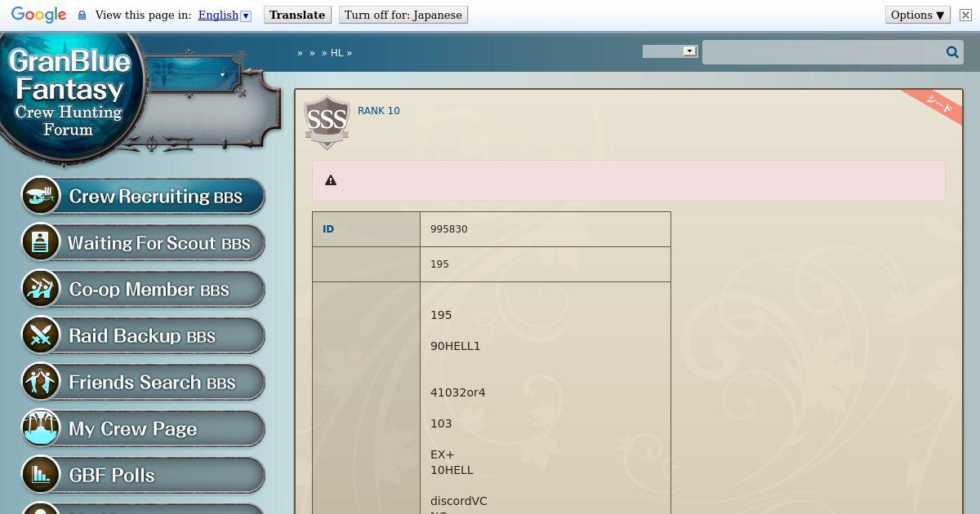Screen dimensions: 980x514
Task: Click the warning triangle icon in alert box
Action: click(x=331, y=180)
